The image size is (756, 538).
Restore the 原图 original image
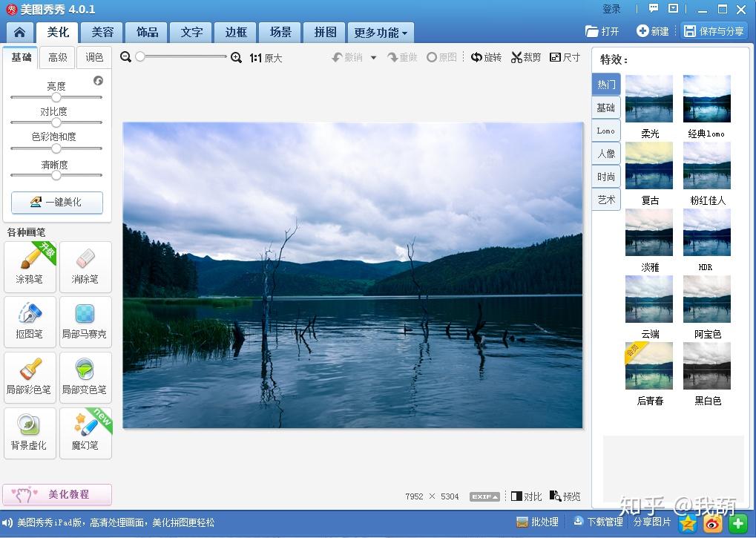tap(441, 57)
